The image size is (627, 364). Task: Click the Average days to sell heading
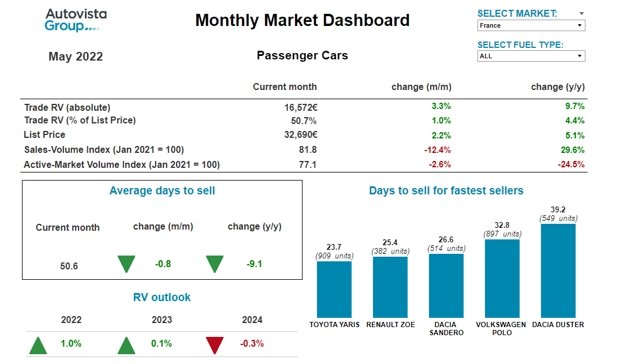162,190
